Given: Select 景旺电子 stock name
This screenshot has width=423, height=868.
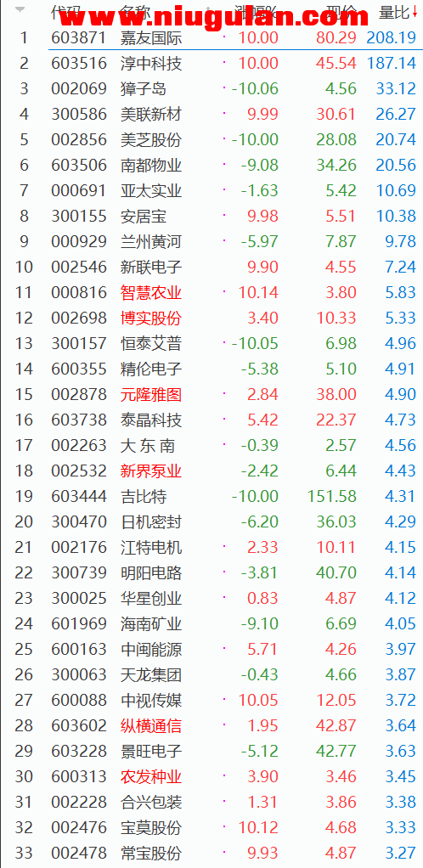Looking at the screenshot, I should [151, 751].
